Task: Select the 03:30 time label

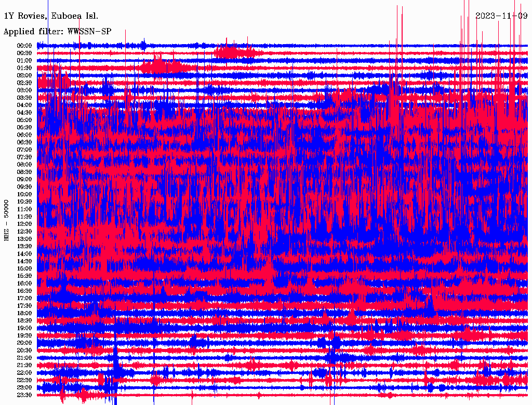Action: click(x=24, y=98)
